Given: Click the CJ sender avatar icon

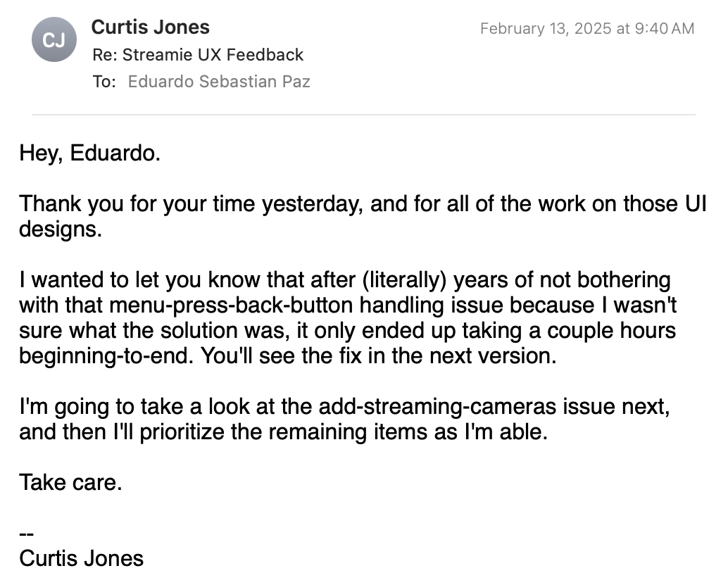Looking at the screenshot, I should coord(54,39).
